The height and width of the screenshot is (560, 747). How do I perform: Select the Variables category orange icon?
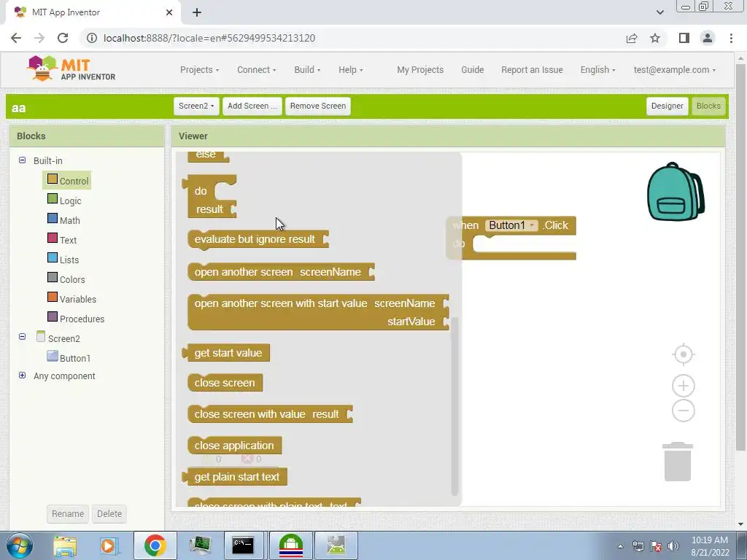(x=53, y=297)
